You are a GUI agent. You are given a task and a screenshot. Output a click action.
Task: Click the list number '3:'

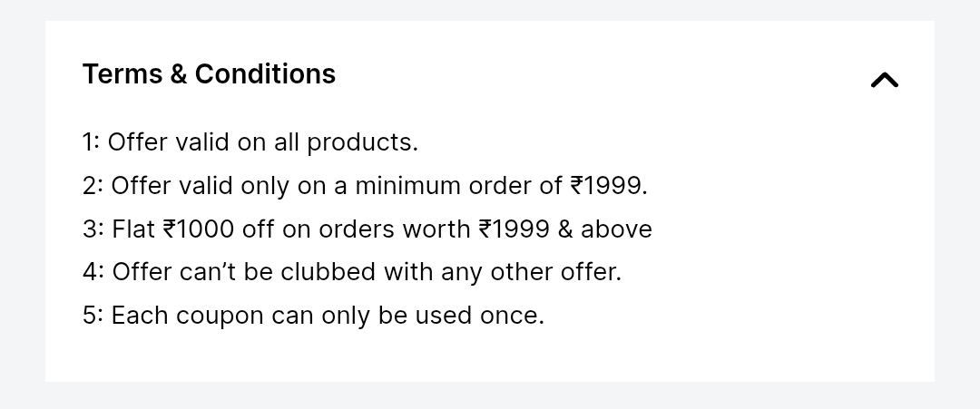click(93, 229)
